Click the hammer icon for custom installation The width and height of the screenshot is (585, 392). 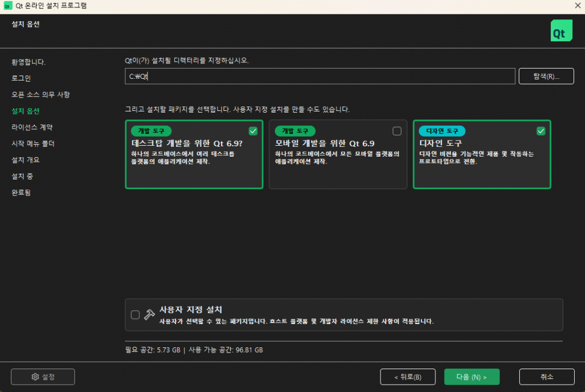[x=149, y=314]
